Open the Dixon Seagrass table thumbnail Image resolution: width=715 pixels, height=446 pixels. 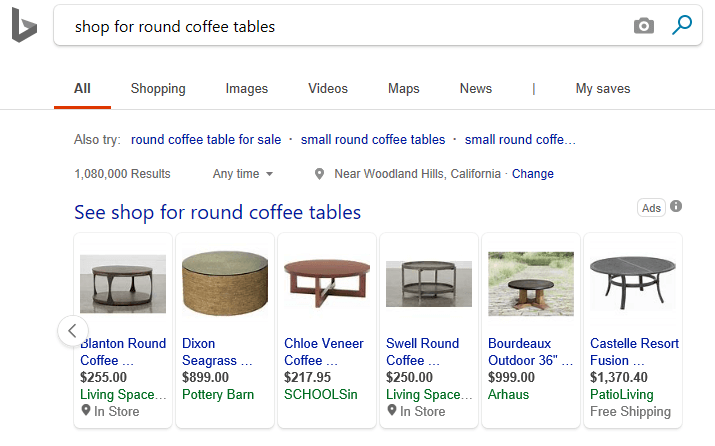click(x=225, y=283)
